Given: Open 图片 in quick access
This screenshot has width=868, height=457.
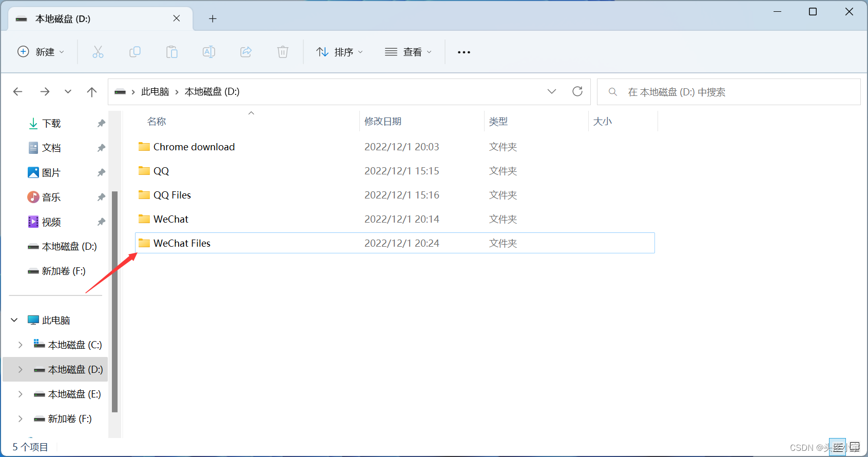Looking at the screenshot, I should [x=51, y=172].
